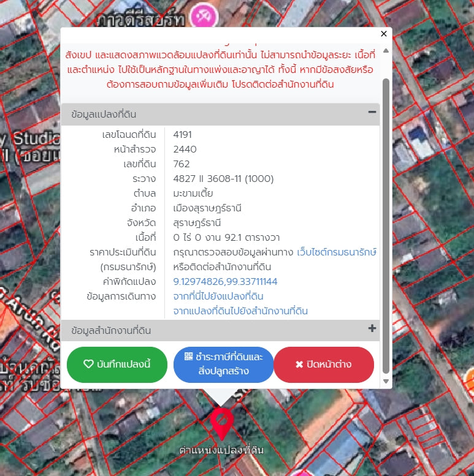Click the scrollbar up arrow in popup
474x476 pixels.
386,50
